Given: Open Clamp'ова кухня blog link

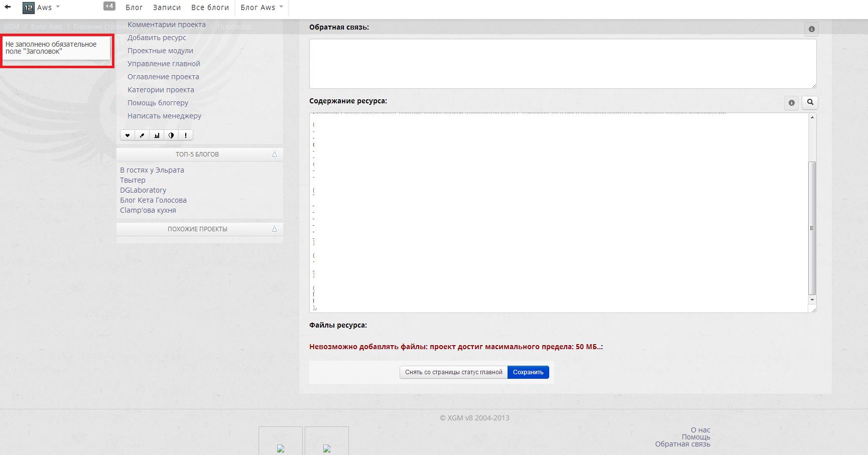Looking at the screenshot, I should 148,210.
